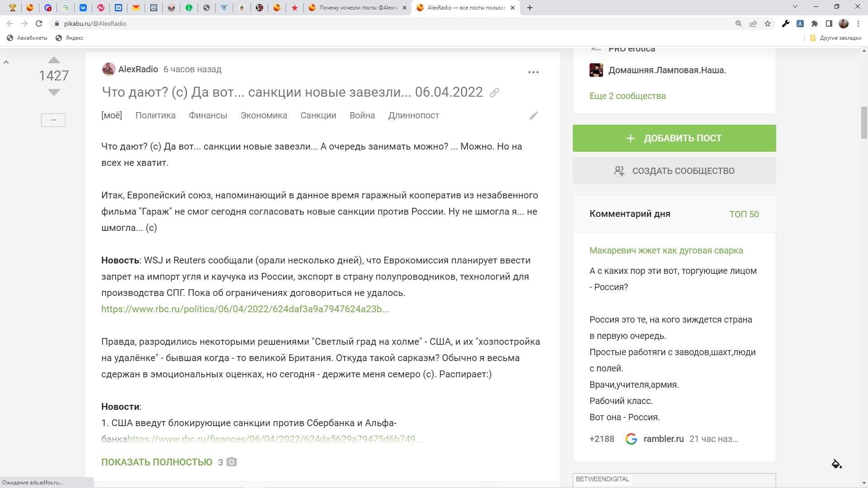868x488 pixels.
Task: Click the vertical page scrollbar thumb
Action: 864,122
